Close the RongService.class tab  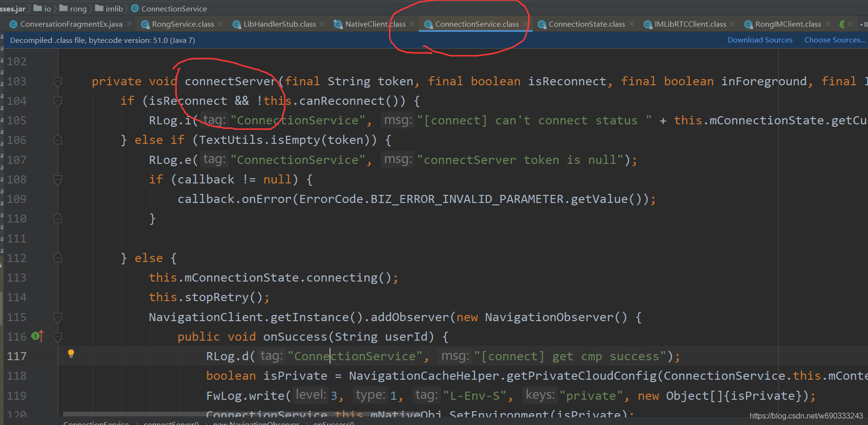(220, 24)
